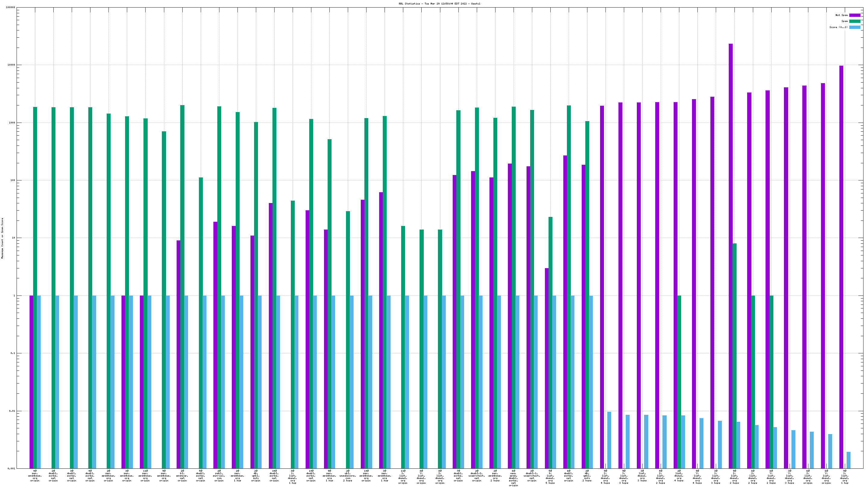Click the 100000 y-axis tick label
The width and height of the screenshot is (868, 488).
click(x=11, y=8)
